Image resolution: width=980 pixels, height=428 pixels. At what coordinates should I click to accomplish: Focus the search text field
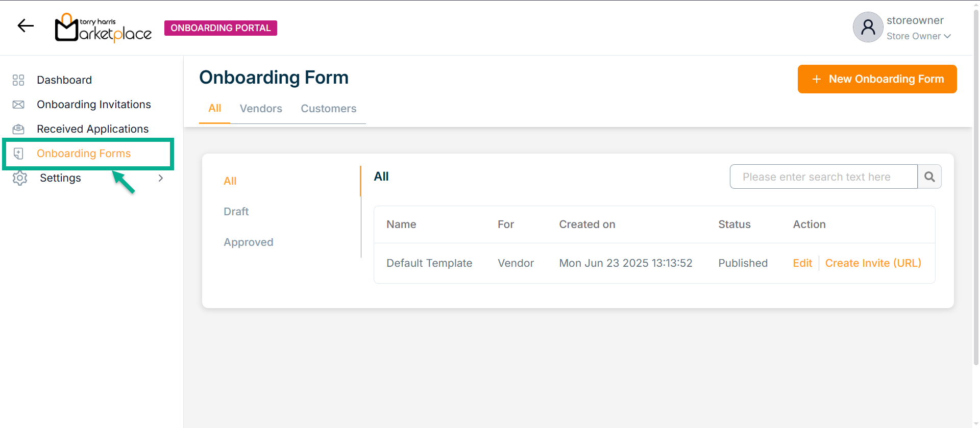[x=823, y=177]
